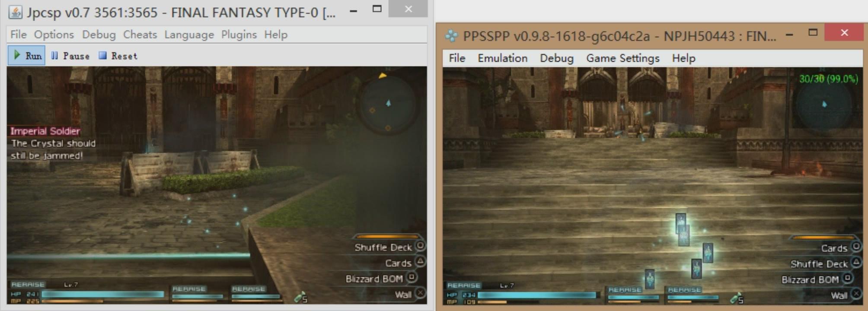This screenshot has height=311, width=868.
Task: Click the circle button icon beside Shuffle Deck in Jpcsp
Action: [x=420, y=246]
